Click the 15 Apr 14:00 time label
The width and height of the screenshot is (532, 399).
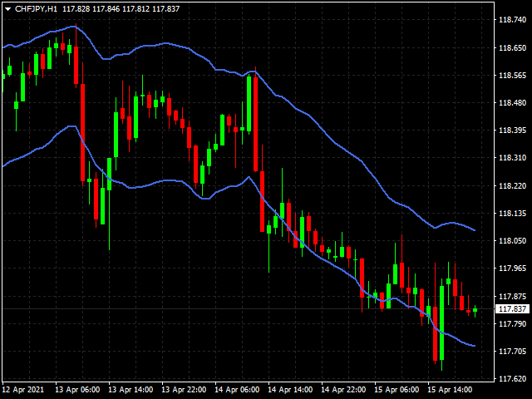[x=450, y=390]
